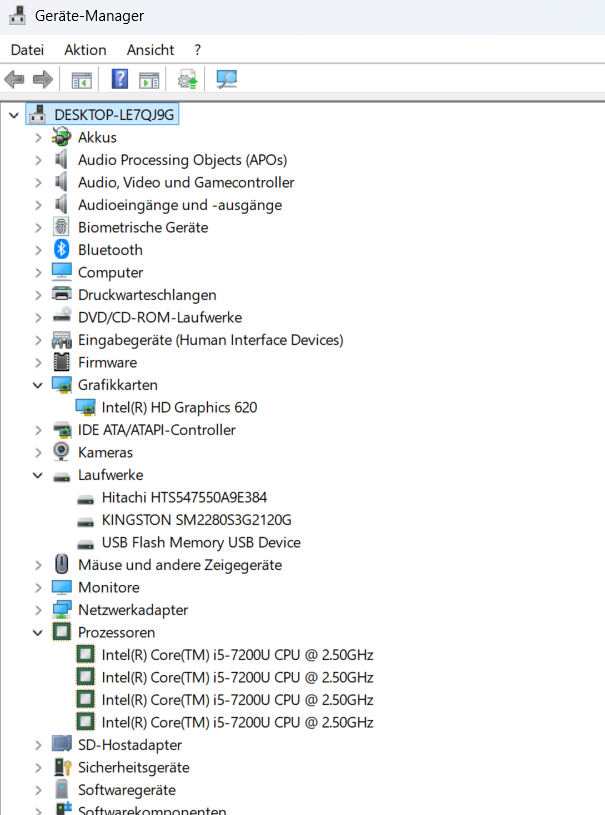Expand Audio Processing Objects (APOs)
605x815 pixels.
point(38,160)
